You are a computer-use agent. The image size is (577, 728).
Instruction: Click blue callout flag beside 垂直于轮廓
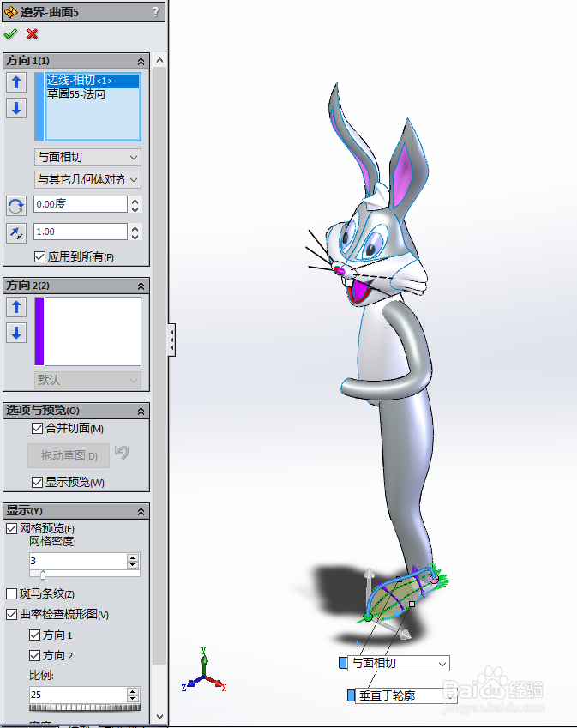coord(352,695)
